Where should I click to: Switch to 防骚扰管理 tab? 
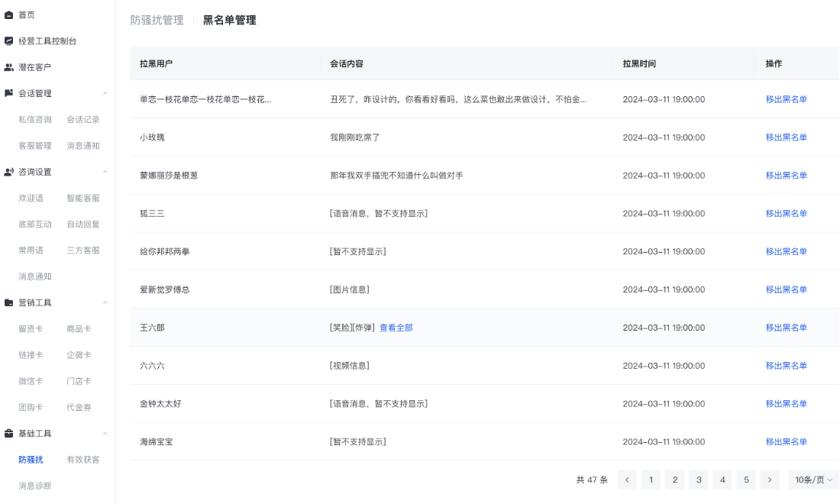[157, 21]
